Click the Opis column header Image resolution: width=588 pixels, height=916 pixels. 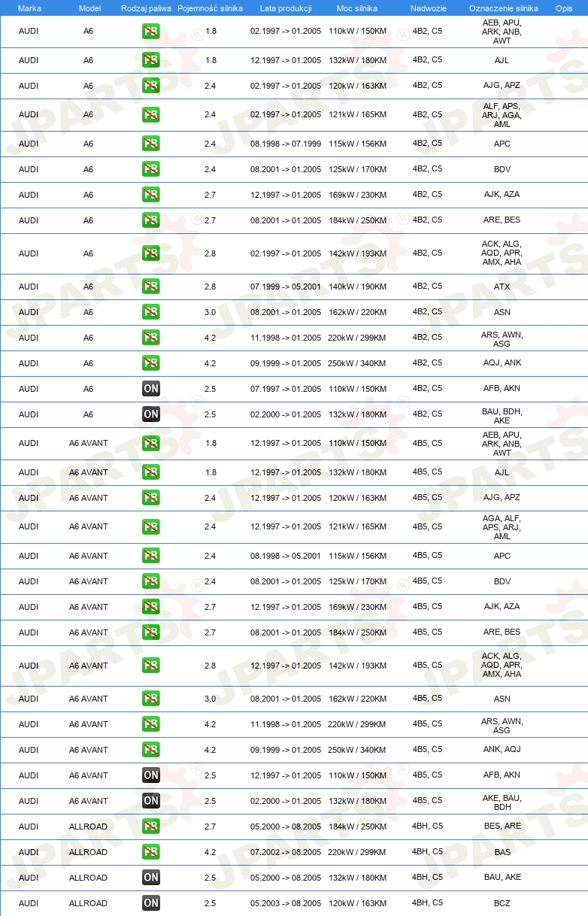pyautogui.click(x=564, y=8)
